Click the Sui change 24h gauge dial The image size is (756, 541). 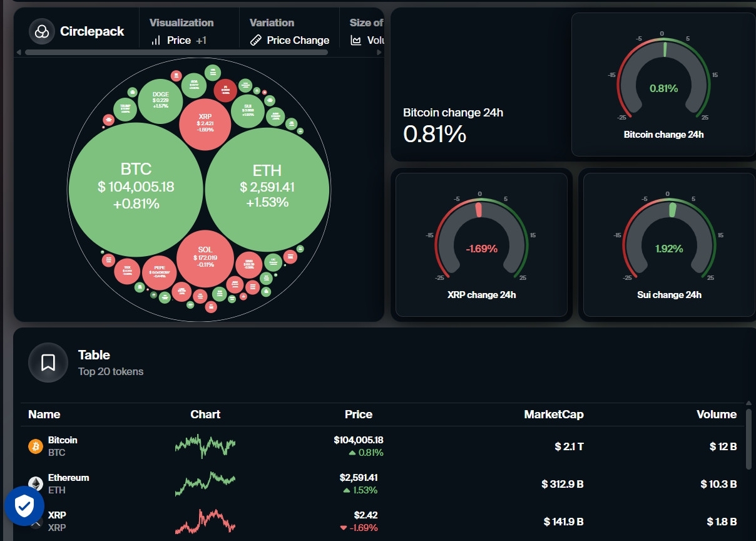(668, 239)
